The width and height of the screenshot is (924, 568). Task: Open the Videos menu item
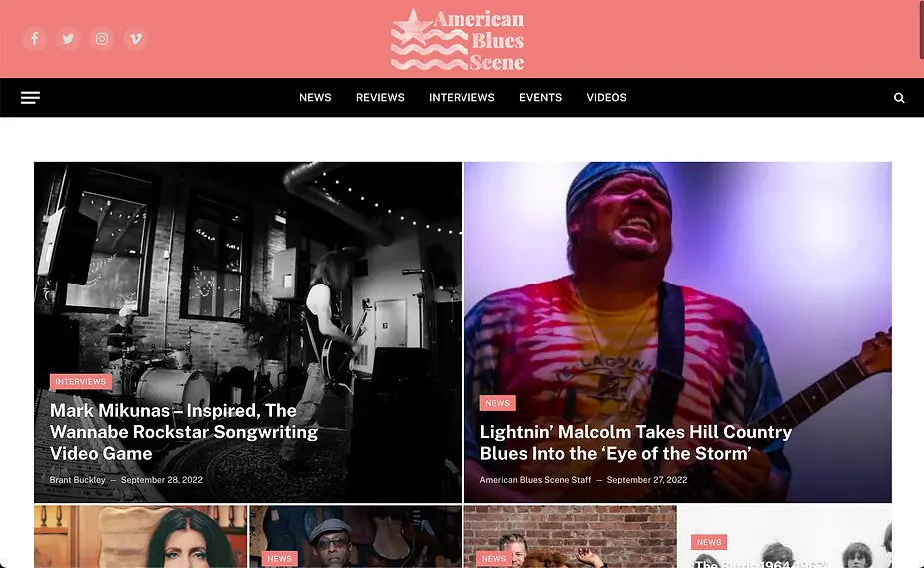606,97
